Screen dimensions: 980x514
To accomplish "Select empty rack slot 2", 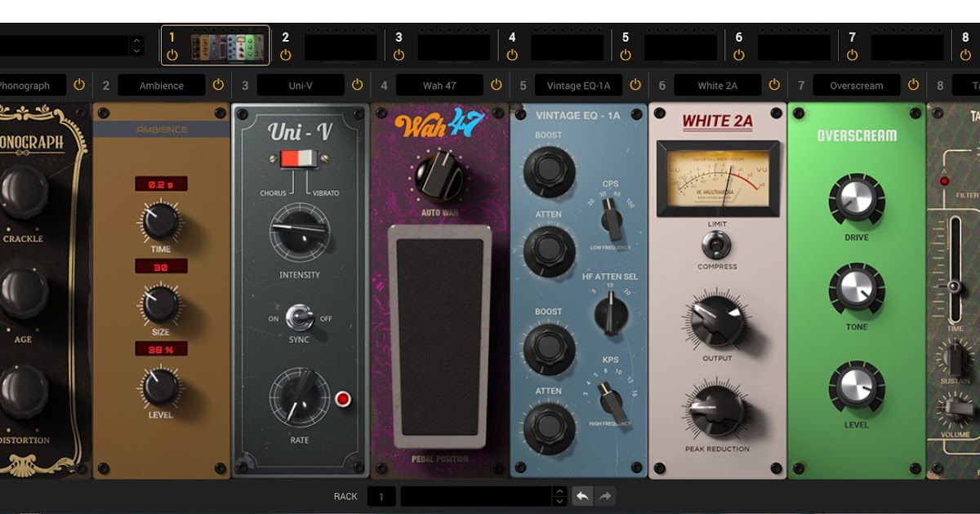I will click(x=341, y=47).
